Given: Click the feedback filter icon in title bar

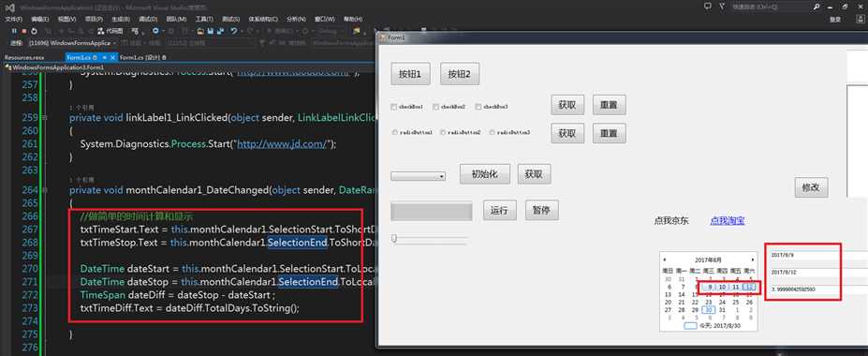Looking at the screenshot, I should 721,7.
